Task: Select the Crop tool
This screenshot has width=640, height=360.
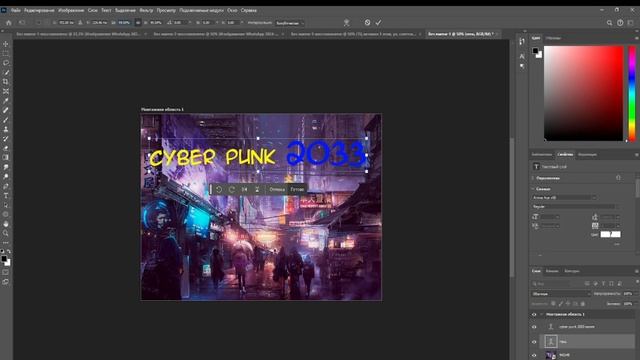Action: (x=6, y=82)
